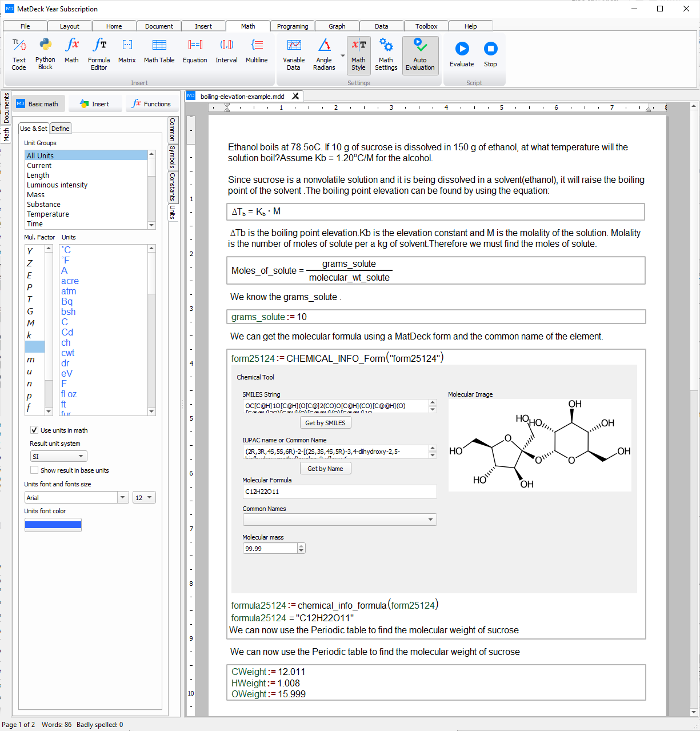The width and height of the screenshot is (700, 731).
Task: Uncheck Use units in math
Action: coord(34,430)
